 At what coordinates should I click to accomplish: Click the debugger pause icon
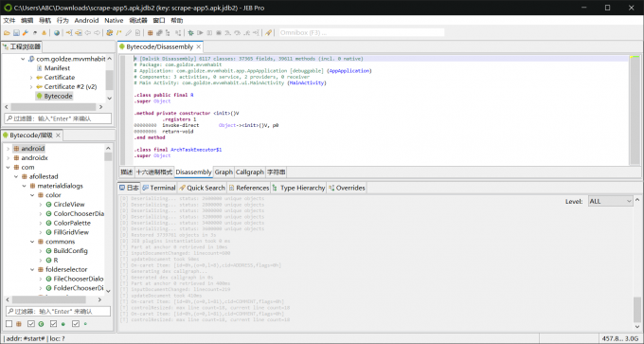(209, 33)
